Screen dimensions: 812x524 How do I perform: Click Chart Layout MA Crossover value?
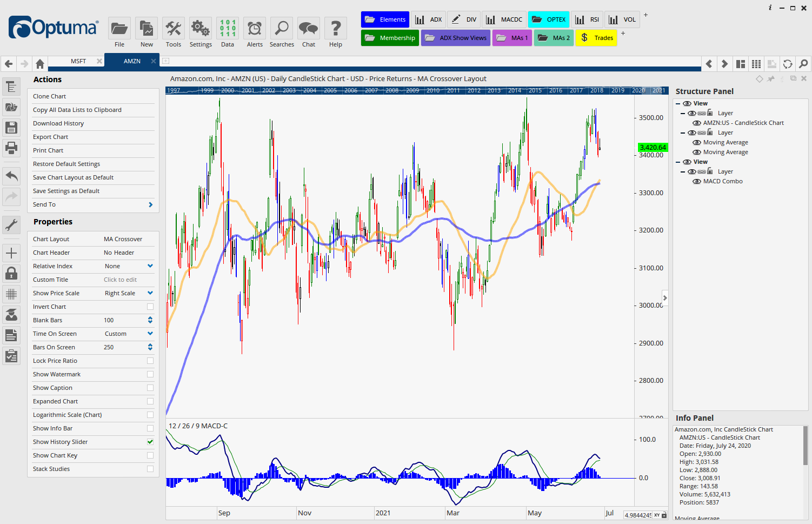tap(123, 239)
